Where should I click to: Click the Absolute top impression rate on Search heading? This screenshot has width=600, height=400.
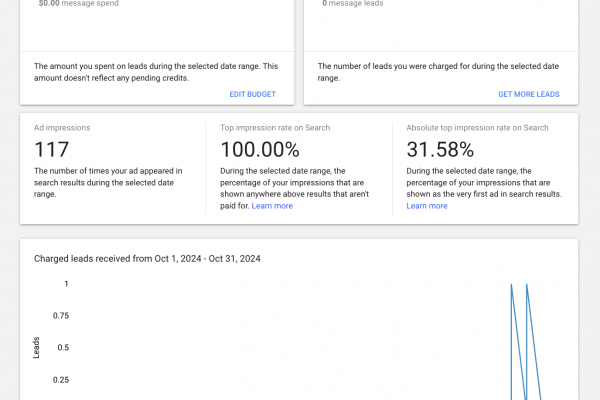click(x=477, y=128)
